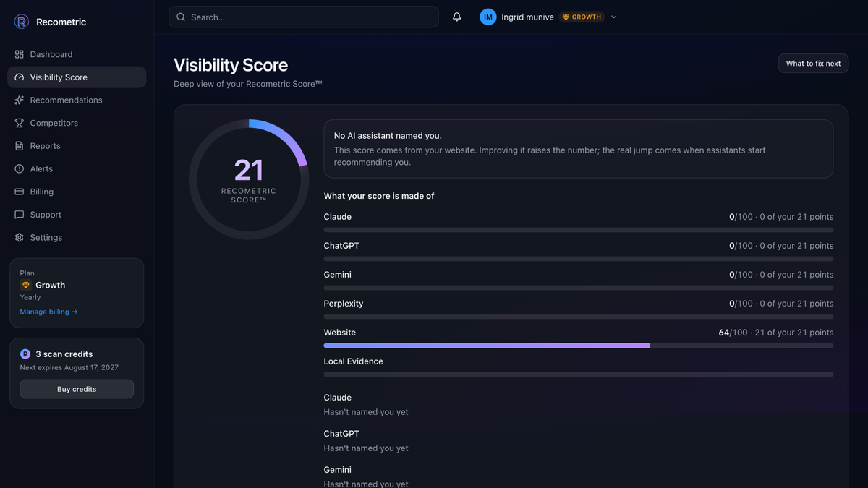The width and height of the screenshot is (868, 488).
Task: Click the 'Local Evidence' label
Action: pos(354,361)
